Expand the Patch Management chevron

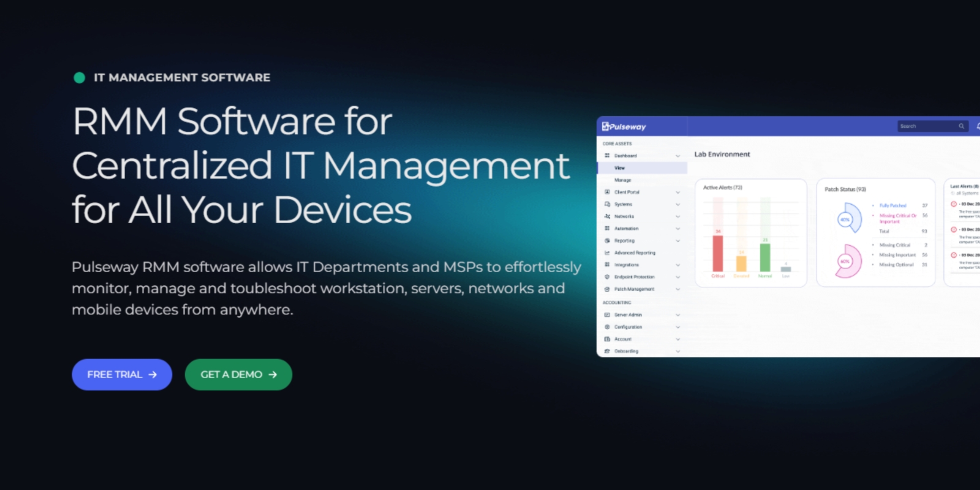pyautogui.click(x=678, y=289)
